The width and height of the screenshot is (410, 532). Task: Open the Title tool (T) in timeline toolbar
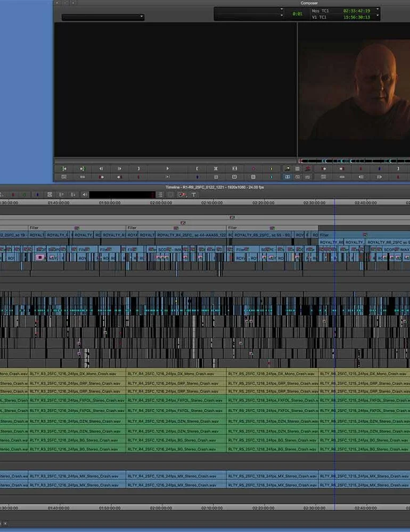[194, 195]
